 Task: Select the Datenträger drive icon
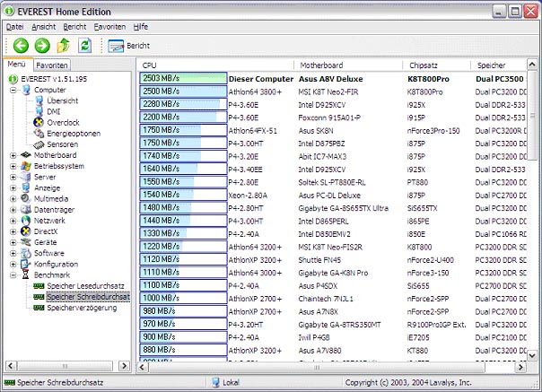coord(26,210)
